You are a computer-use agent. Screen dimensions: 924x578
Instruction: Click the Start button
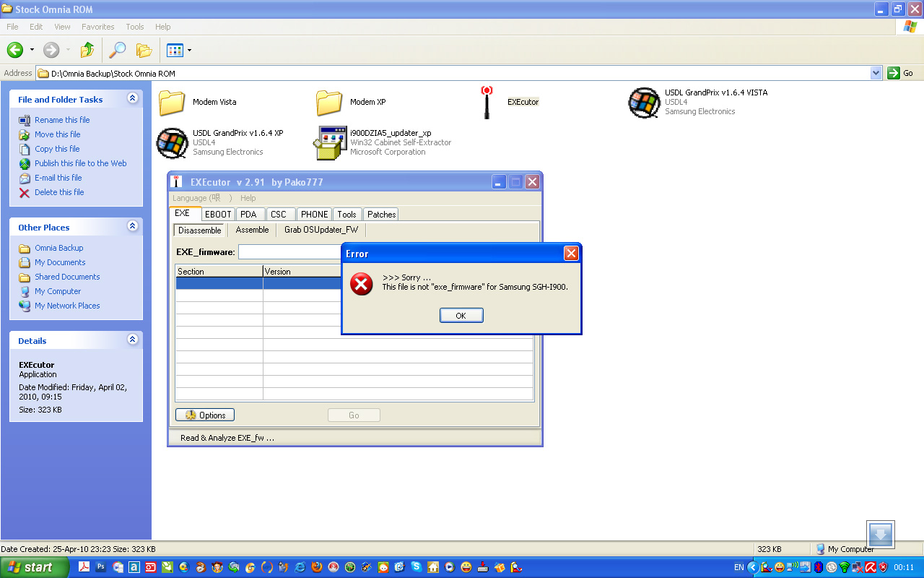pos(35,567)
